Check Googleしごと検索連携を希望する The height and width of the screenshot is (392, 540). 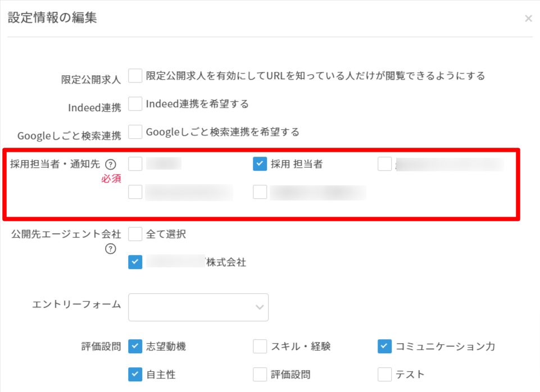tap(135, 132)
